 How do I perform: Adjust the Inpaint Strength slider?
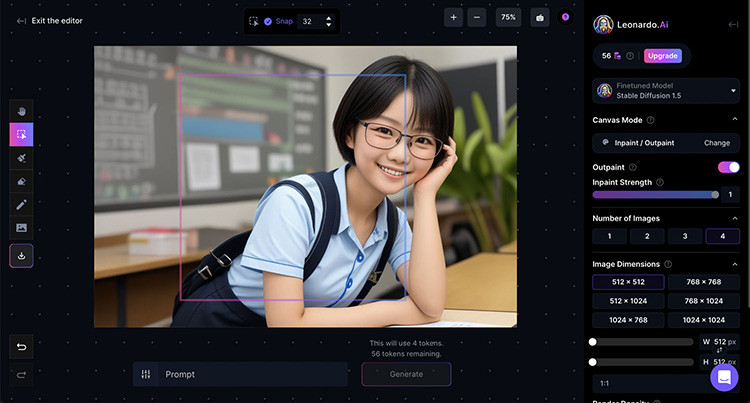(x=655, y=195)
